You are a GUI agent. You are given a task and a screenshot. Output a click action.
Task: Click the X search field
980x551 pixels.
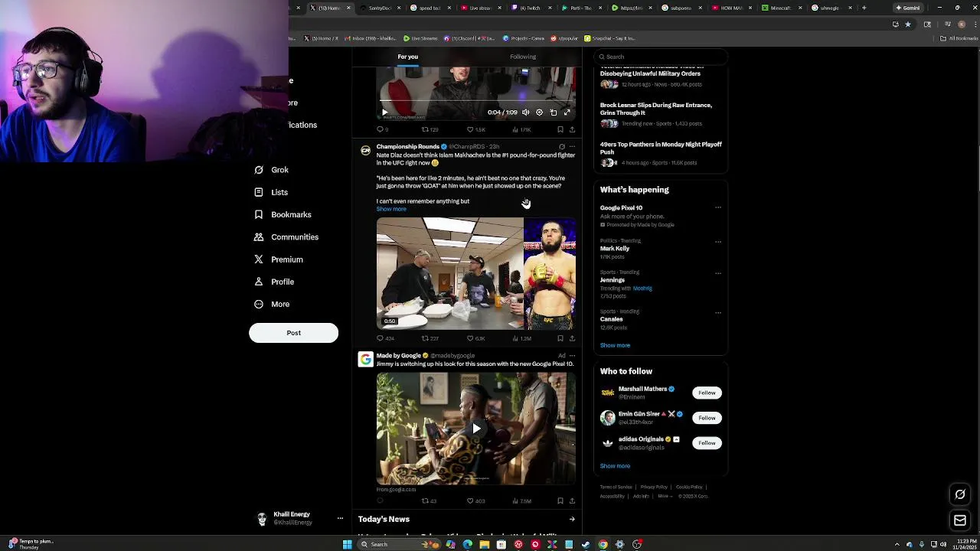(x=660, y=57)
